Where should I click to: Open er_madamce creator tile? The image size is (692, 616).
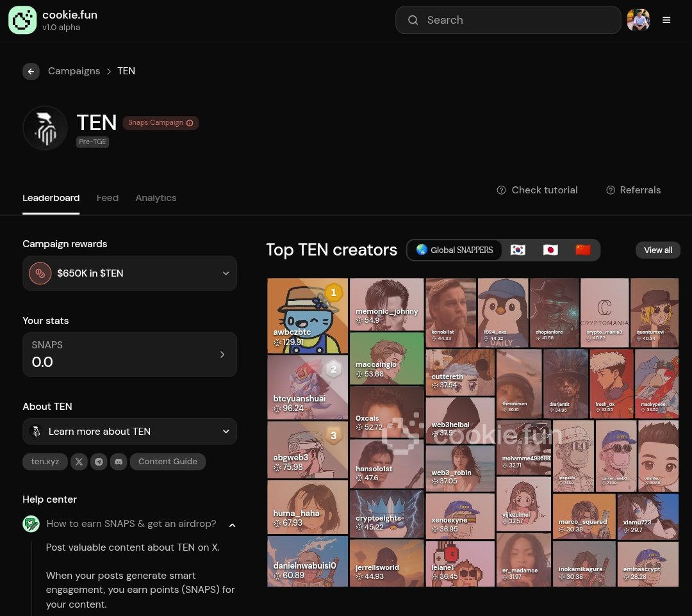[x=524, y=560]
